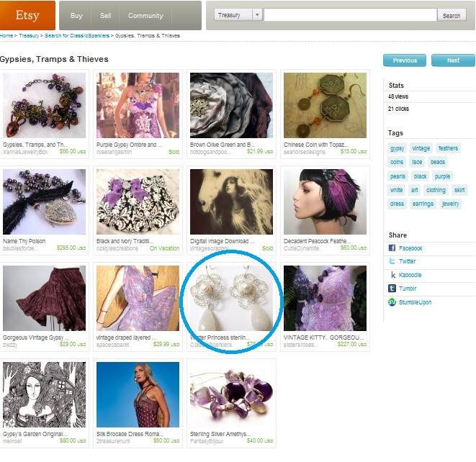Open the Buy menu
Screen dimensions: 476x462
tap(76, 15)
